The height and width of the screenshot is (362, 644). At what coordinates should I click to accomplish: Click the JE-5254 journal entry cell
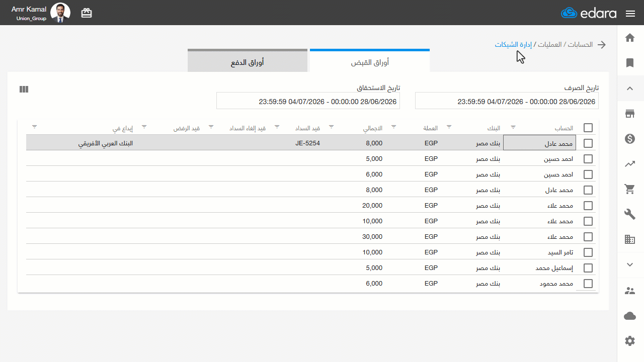click(308, 143)
